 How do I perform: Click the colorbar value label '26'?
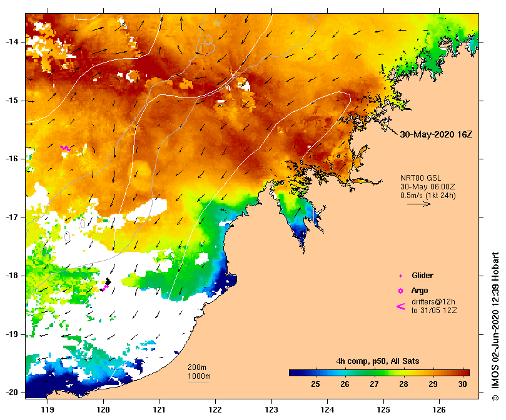[x=345, y=384]
